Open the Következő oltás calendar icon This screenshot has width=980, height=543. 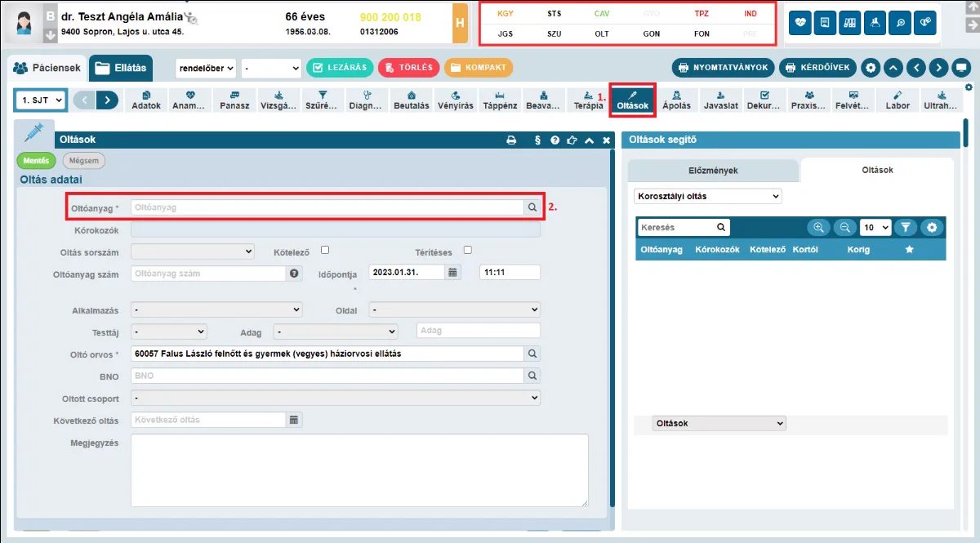tap(294, 420)
